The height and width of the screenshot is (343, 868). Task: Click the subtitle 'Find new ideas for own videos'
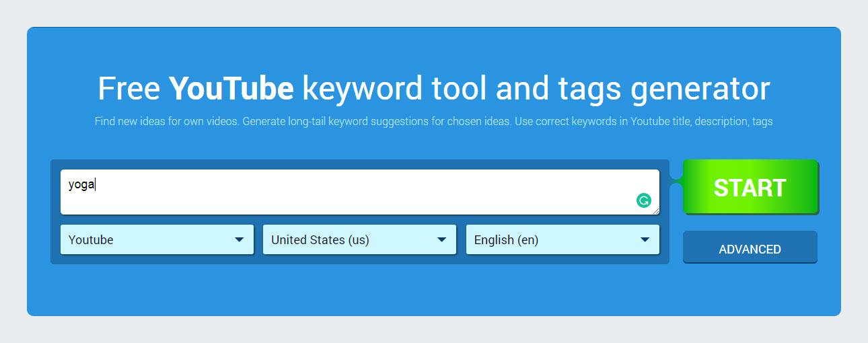click(167, 122)
